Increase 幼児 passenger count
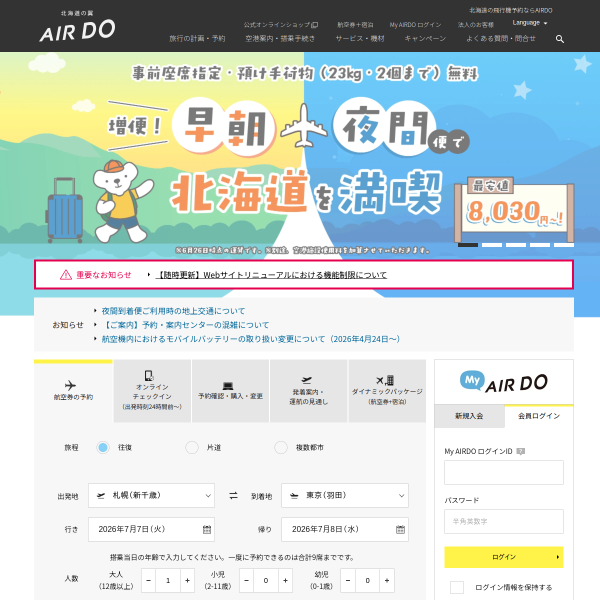The image size is (600, 600). (x=387, y=580)
